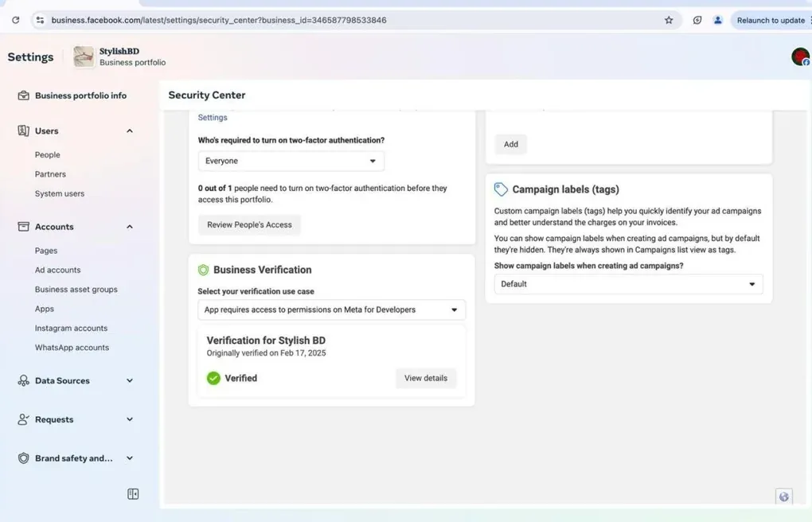Click the Security Center heading

[x=207, y=95]
